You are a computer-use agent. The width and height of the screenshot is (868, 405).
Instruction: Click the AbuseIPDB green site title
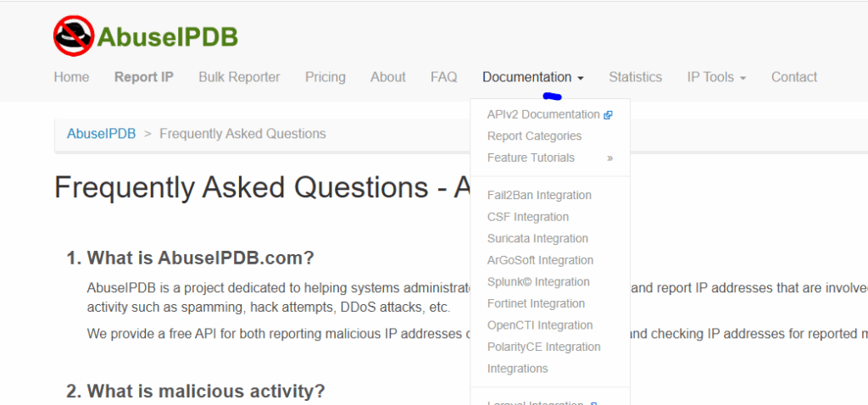[167, 37]
